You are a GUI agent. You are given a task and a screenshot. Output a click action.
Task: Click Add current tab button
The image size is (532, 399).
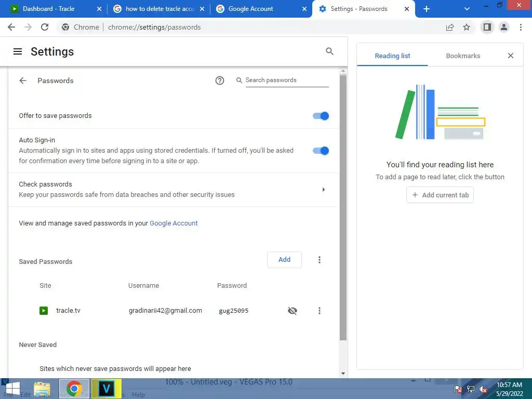pyautogui.click(x=440, y=195)
